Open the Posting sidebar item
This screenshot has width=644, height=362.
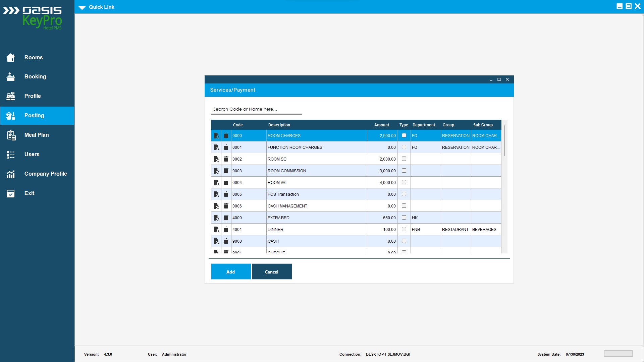click(x=34, y=116)
